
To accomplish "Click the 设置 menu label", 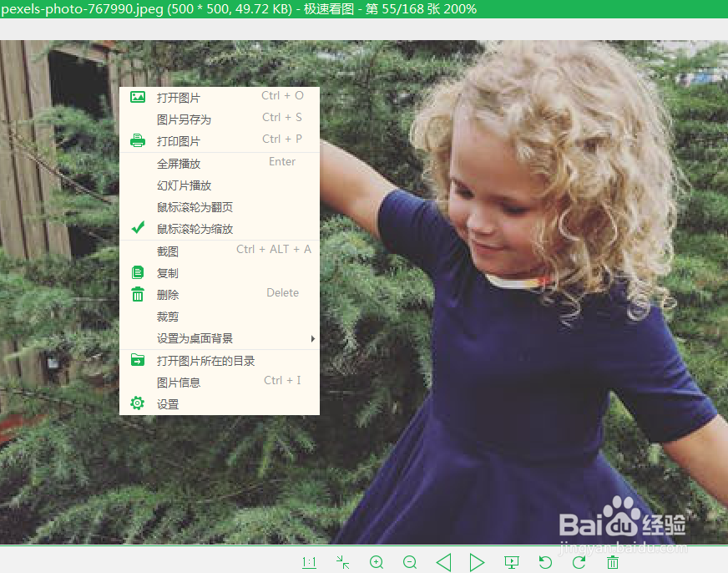I will pos(168,404).
